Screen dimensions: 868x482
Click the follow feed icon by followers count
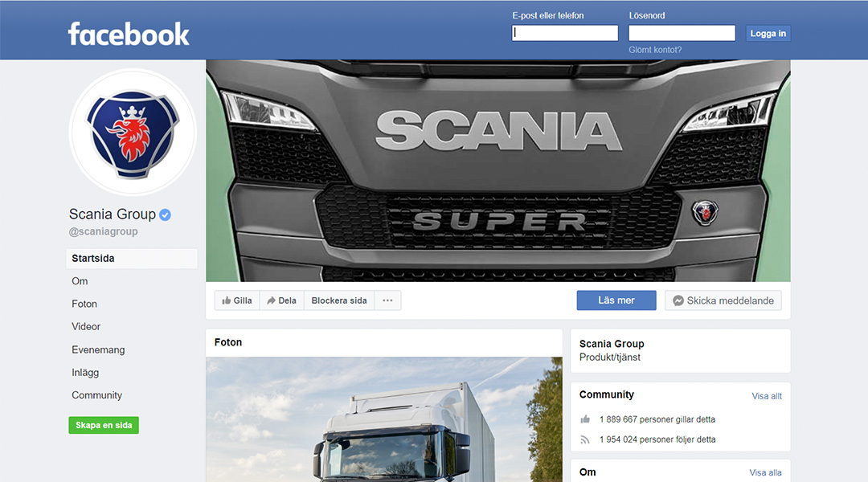[585, 440]
